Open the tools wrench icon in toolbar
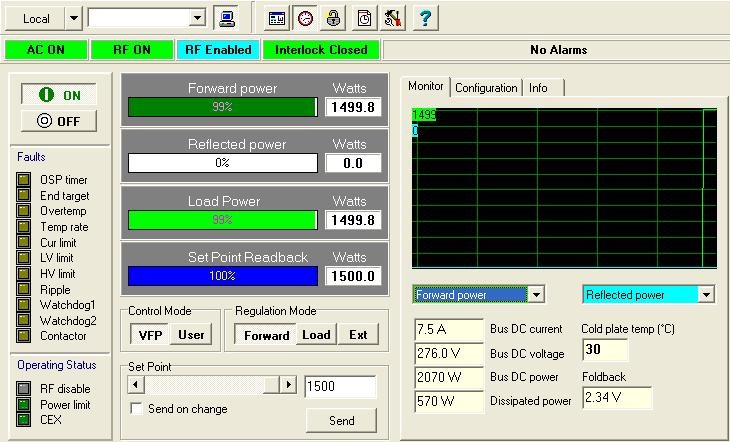This screenshot has width=730, height=442. coord(394,18)
